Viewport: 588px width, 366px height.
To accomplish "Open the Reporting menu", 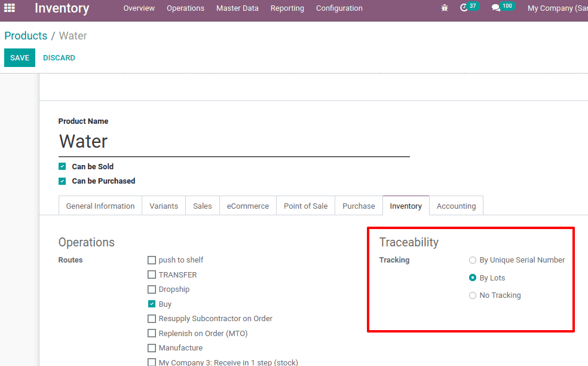I will point(287,8).
